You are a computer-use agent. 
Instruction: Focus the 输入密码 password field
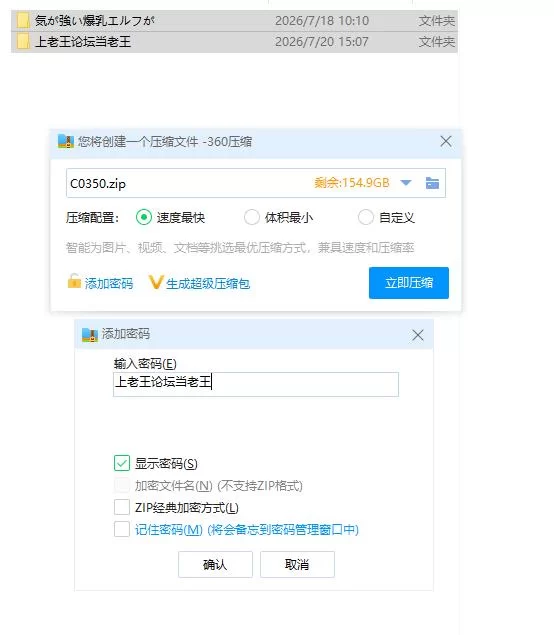tap(256, 384)
